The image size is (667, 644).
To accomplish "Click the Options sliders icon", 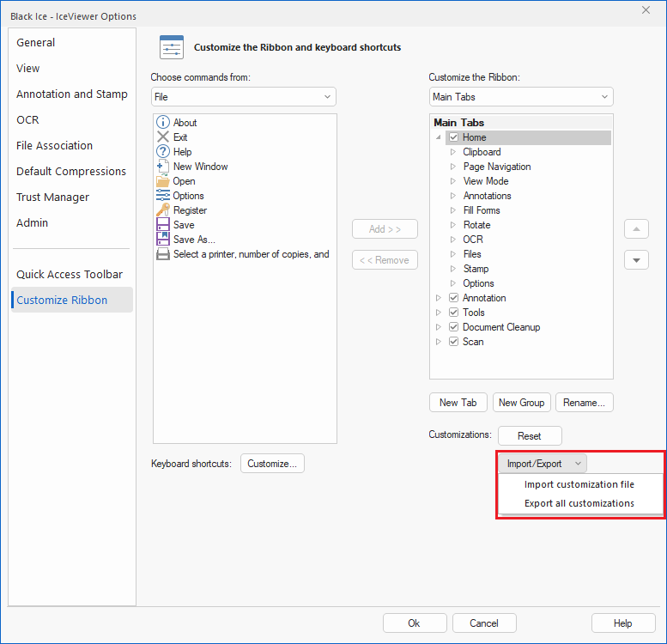I will coord(163,195).
